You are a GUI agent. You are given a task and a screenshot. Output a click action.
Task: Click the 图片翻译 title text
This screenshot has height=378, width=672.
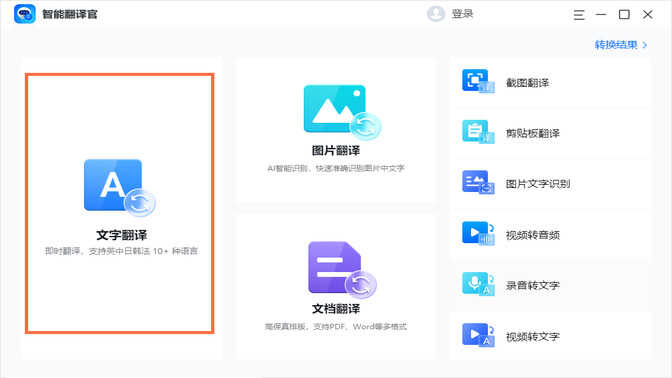click(336, 150)
